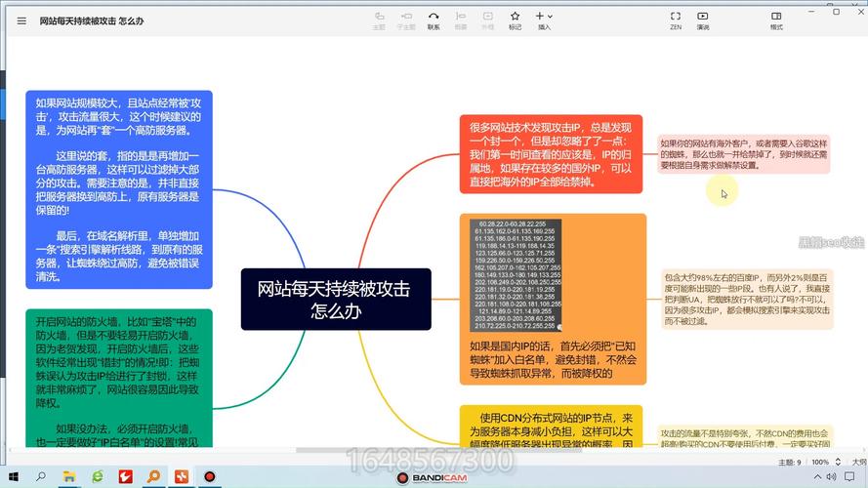Select the 联系 (Relationship) tool
The height and width of the screenshot is (488, 868).
[x=434, y=20]
